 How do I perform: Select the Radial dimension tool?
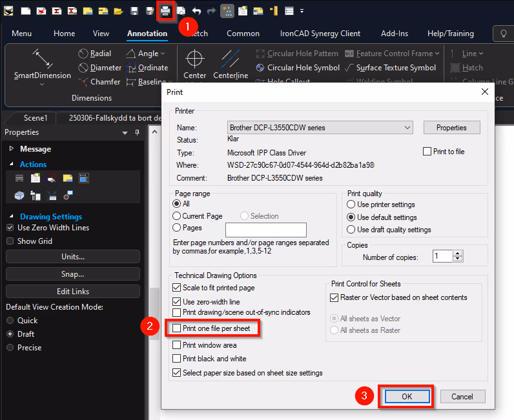pos(95,54)
